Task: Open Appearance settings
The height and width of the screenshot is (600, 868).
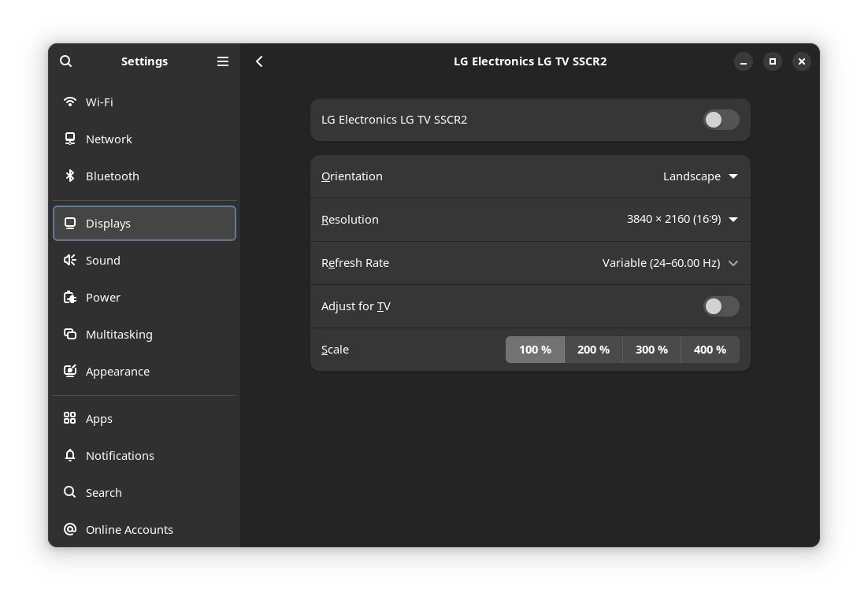Action: pyautogui.click(x=144, y=372)
